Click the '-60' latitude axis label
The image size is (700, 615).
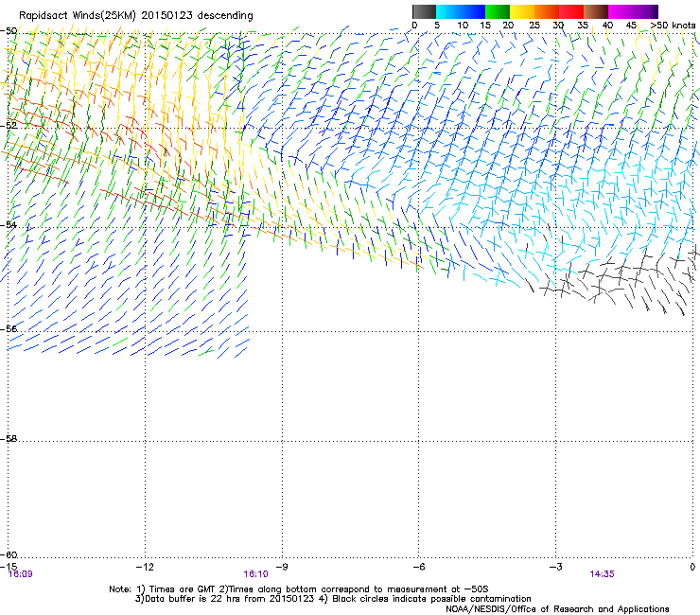pos(9,555)
